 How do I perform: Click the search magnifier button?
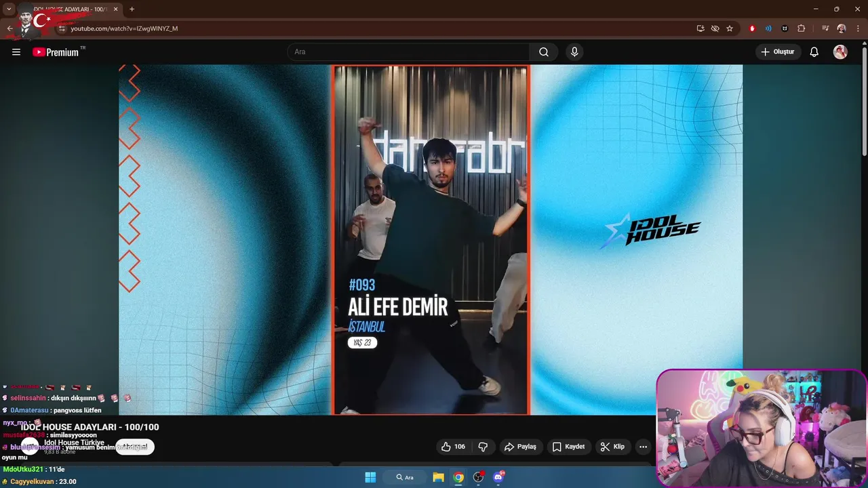[544, 52]
